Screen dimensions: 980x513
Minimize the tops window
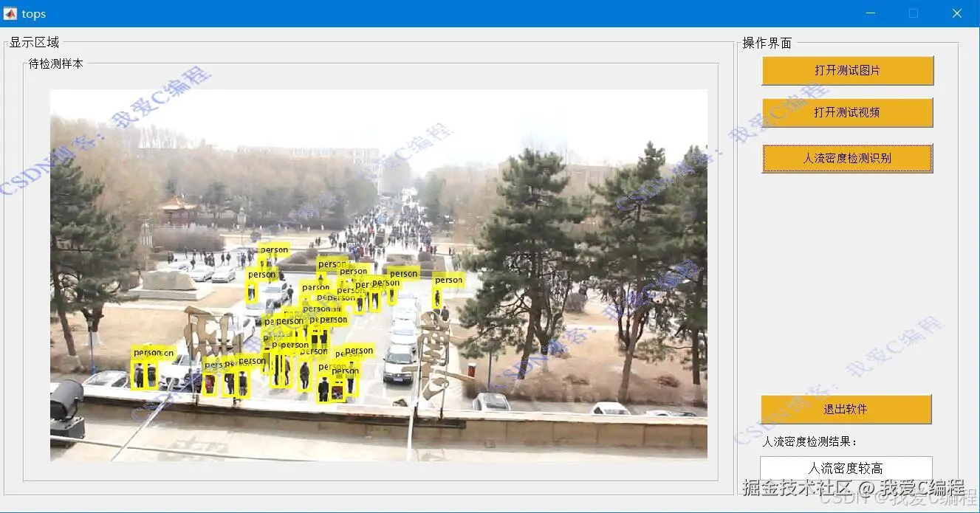click(871, 13)
